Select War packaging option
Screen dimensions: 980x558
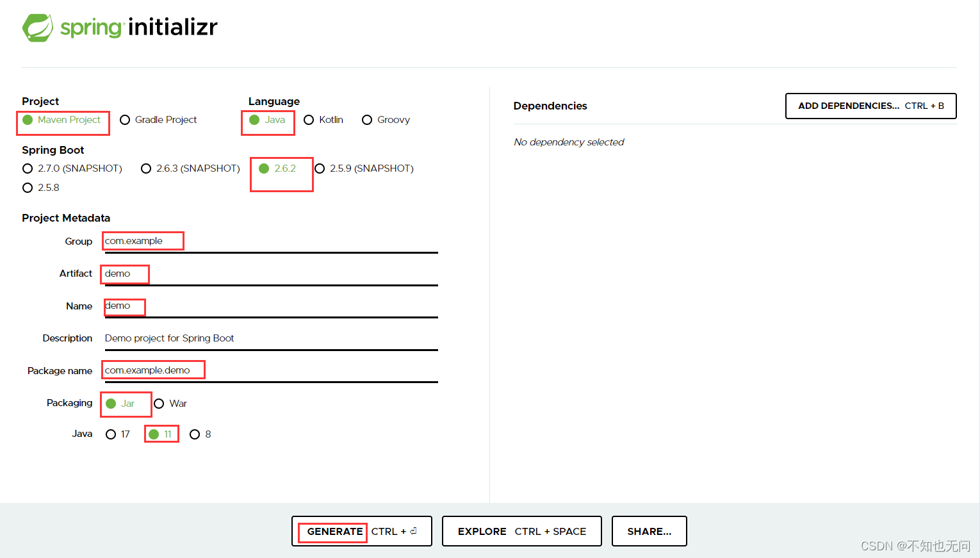pos(170,404)
